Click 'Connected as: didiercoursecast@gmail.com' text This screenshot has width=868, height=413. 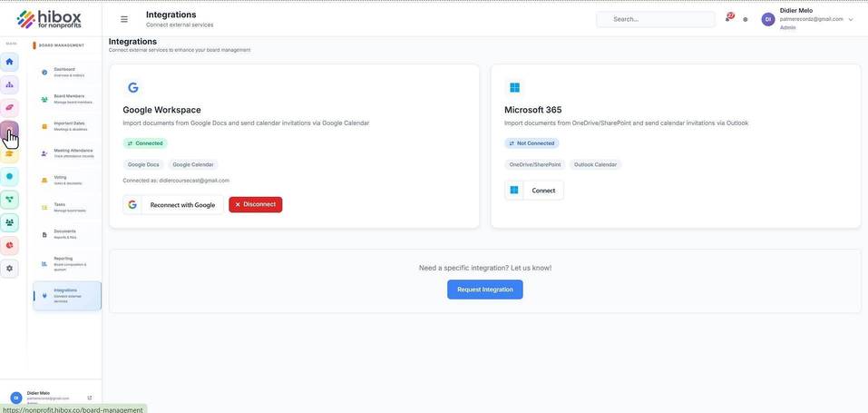tap(176, 181)
